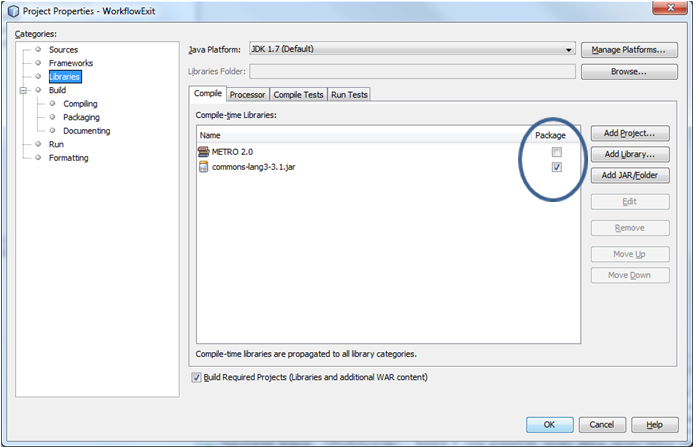This screenshot has height=448, width=694.
Task: Switch to the Compile Tests tab
Action: pos(299,95)
